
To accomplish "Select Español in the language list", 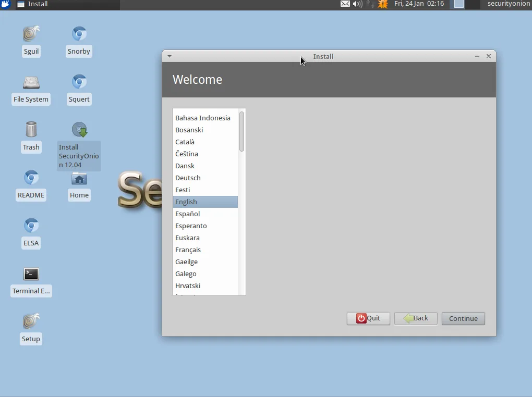I will 205,214.
